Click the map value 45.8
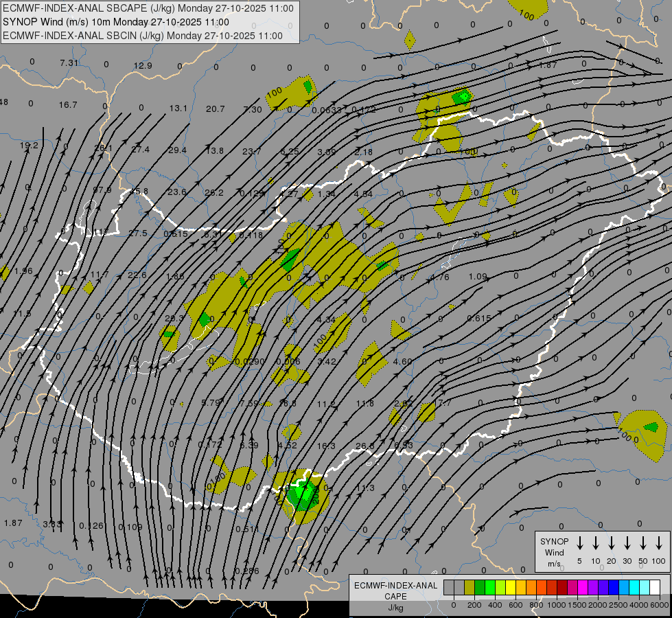The image size is (672, 618). 139,192
